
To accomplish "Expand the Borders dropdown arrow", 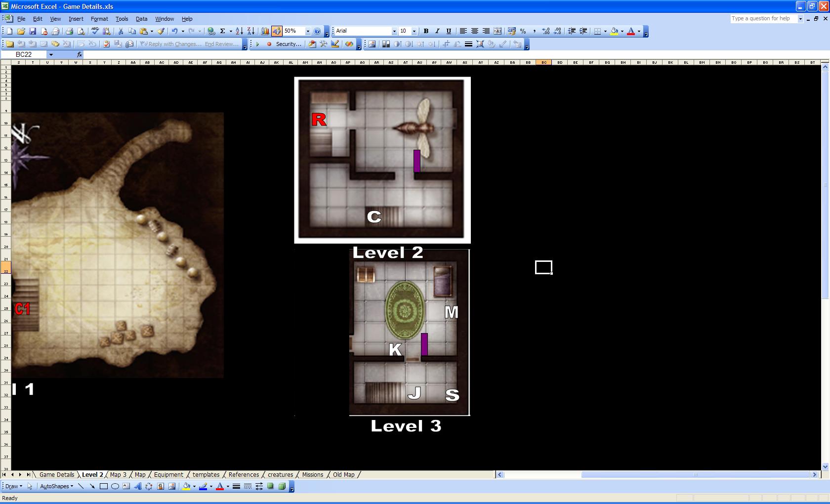I will click(605, 31).
